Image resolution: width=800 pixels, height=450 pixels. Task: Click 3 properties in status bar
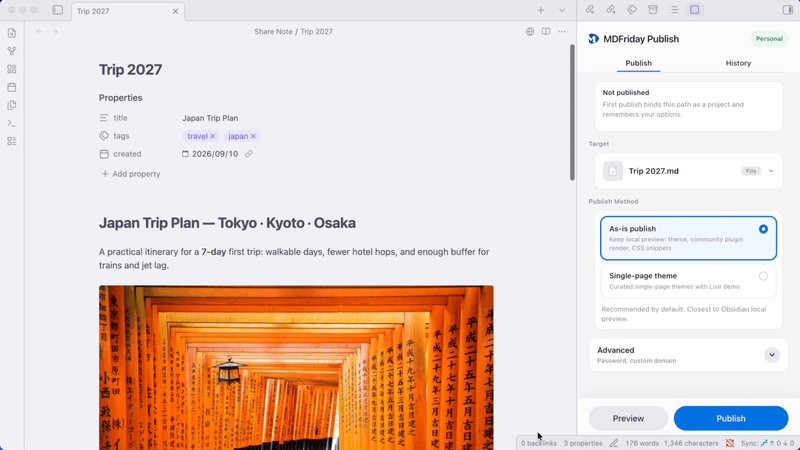(583, 443)
